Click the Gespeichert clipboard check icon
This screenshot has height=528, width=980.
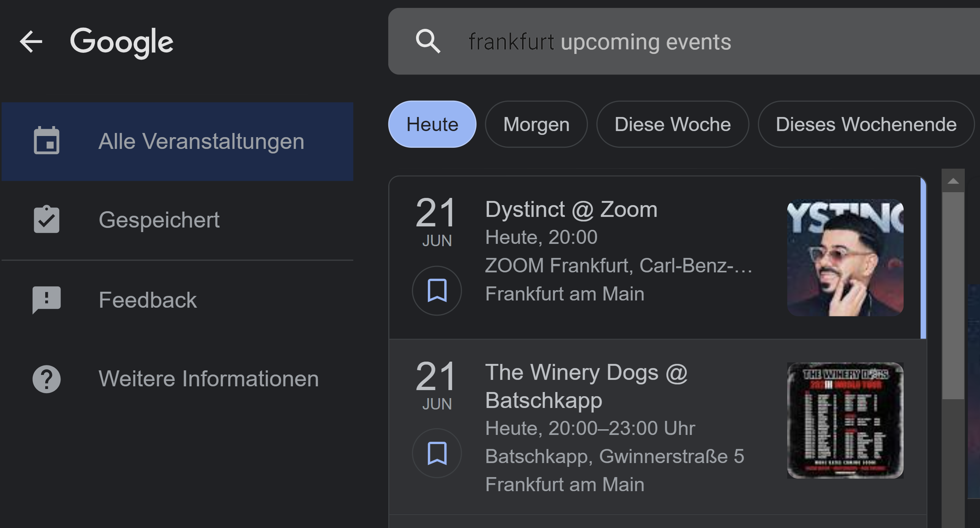click(46, 219)
